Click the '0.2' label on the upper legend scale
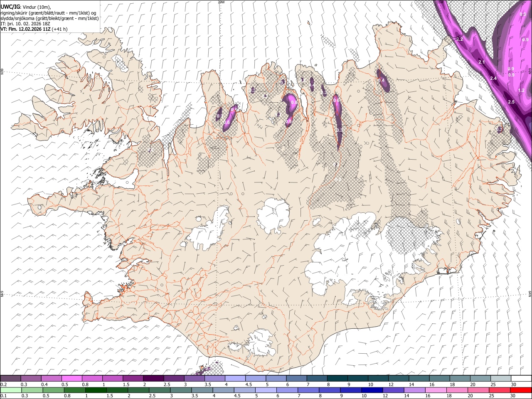The image size is (532, 399). (x=3, y=384)
